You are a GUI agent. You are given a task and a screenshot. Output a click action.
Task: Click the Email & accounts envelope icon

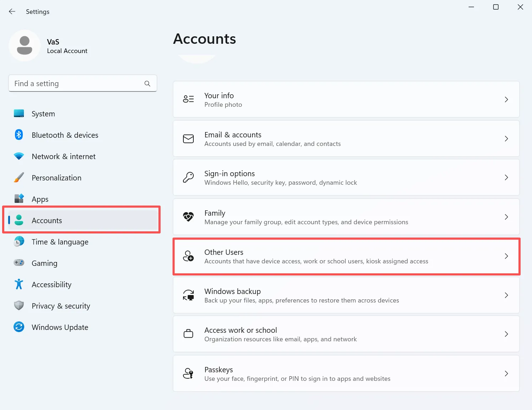(x=188, y=138)
